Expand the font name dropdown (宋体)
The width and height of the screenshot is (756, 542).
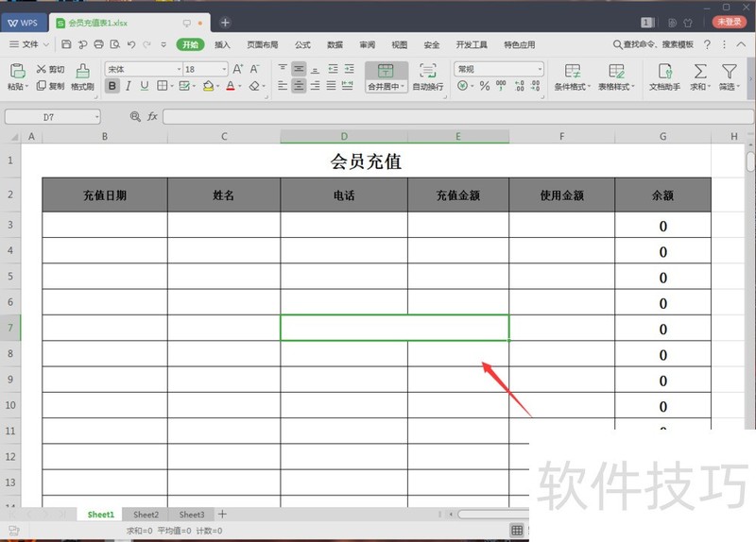(179, 69)
